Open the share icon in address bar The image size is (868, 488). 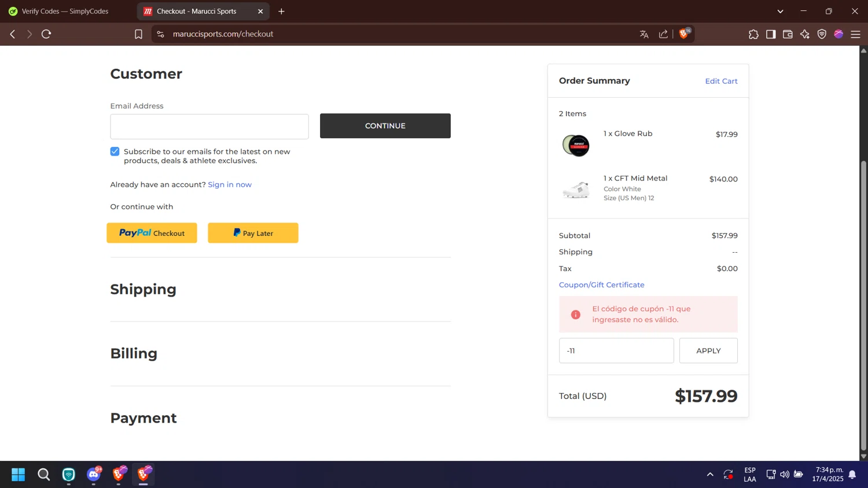pyautogui.click(x=663, y=34)
